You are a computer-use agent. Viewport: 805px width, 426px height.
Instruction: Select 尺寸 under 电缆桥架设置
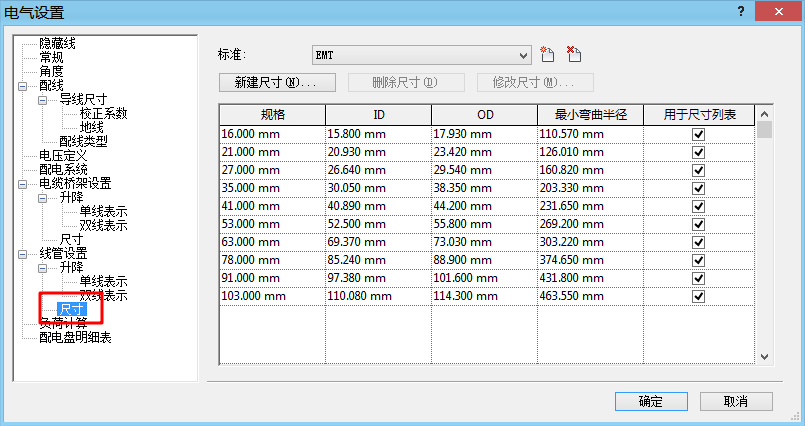pyautogui.click(x=71, y=240)
